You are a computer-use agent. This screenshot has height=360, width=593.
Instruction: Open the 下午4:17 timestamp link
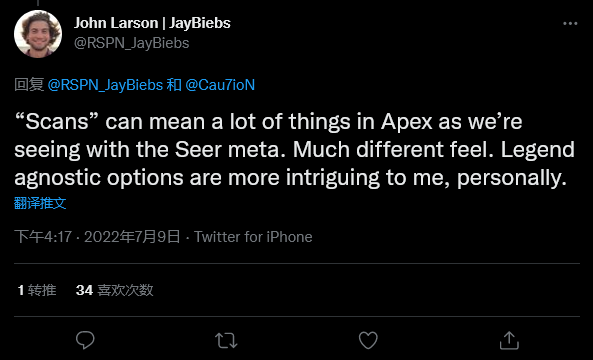(43, 237)
